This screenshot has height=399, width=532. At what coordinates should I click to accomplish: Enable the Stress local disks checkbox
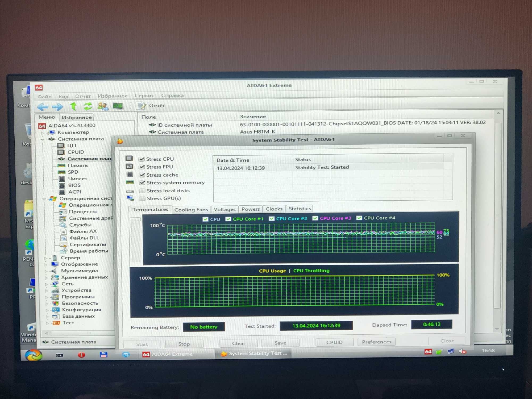(x=142, y=191)
